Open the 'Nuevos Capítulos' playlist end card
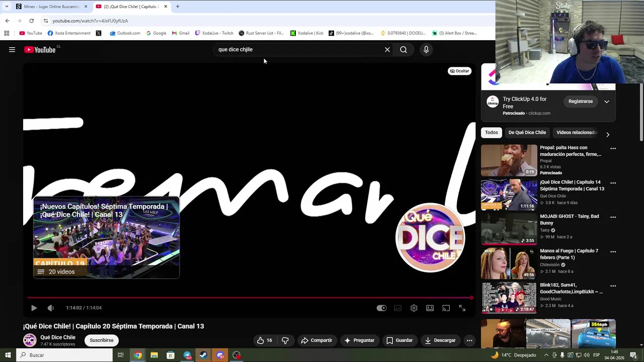Image resolution: width=644 pixels, height=362 pixels. tap(106, 238)
